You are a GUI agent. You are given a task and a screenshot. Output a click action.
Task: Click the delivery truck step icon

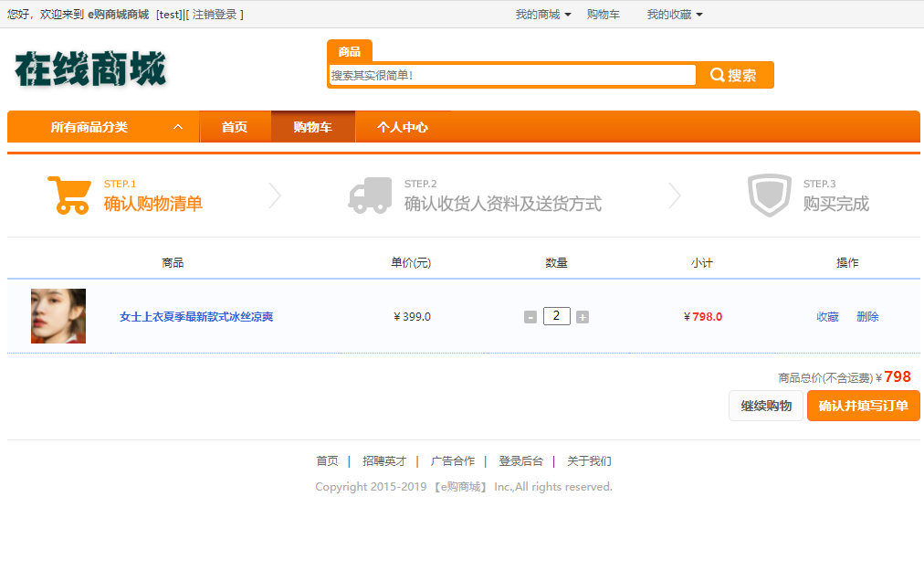tap(370, 196)
